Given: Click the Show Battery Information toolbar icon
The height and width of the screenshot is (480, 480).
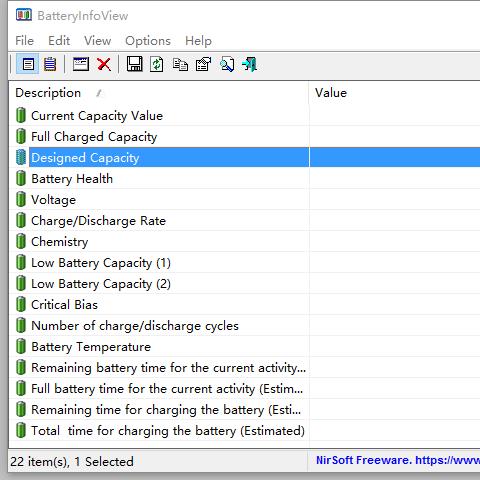Looking at the screenshot, I should coord(28,64).
